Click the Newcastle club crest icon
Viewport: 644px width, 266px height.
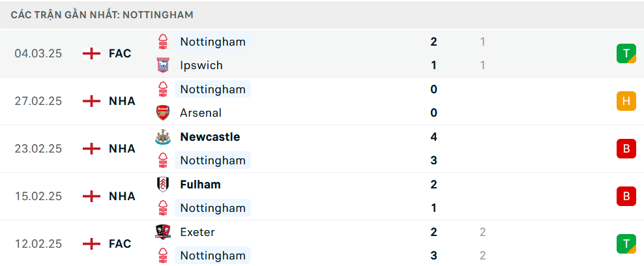pos(162,137)
